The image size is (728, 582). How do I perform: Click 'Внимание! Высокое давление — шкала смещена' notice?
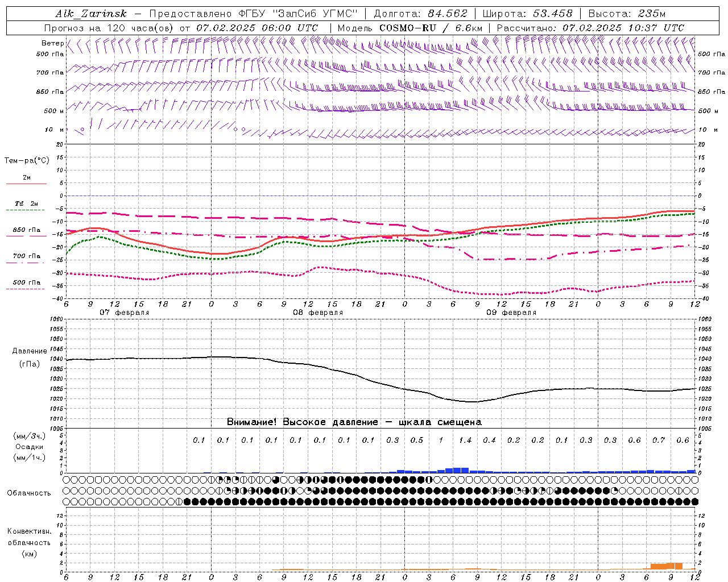(354, 422)
